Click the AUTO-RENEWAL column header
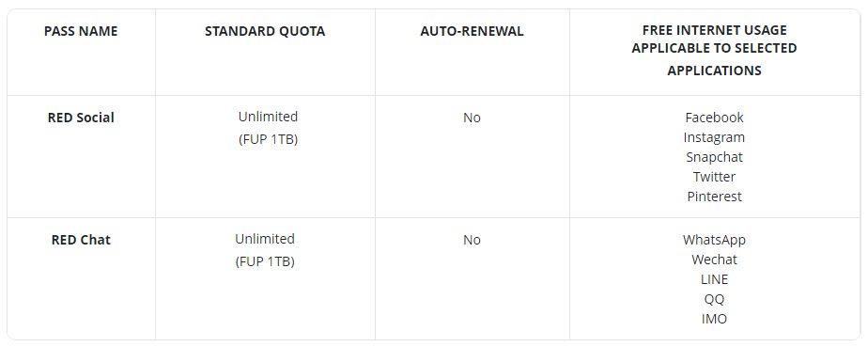The width and height of the screenshot is (868, 347). (x=472, y=31)
